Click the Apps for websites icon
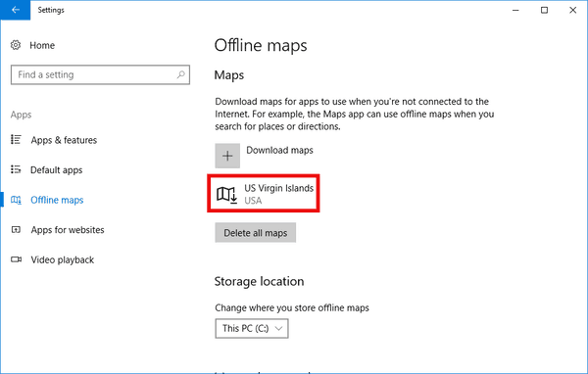The height and width of the screenshot is (374, 588). [x=16, y=230]
